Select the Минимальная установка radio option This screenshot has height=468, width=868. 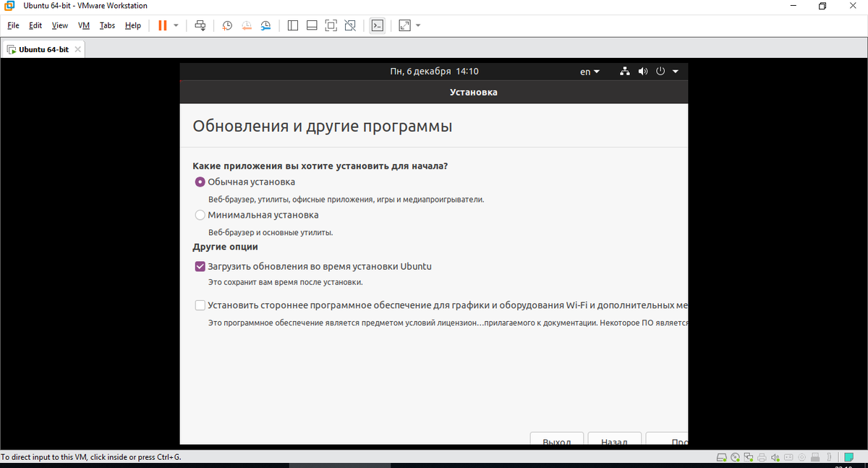point(200,215)
